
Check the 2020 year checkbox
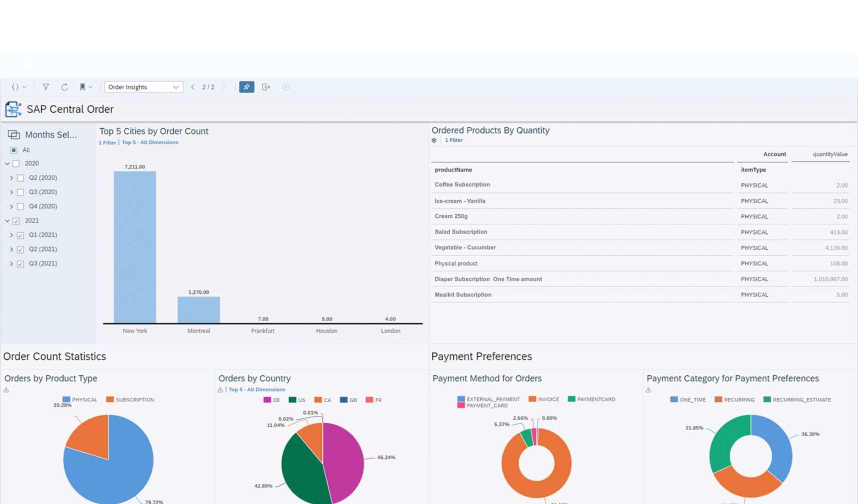[16, 164]
